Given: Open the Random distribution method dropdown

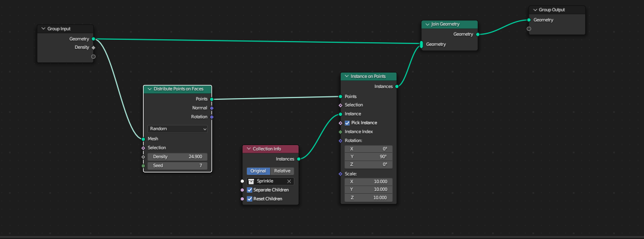Looking at the screenshot, I should (177, 129).
